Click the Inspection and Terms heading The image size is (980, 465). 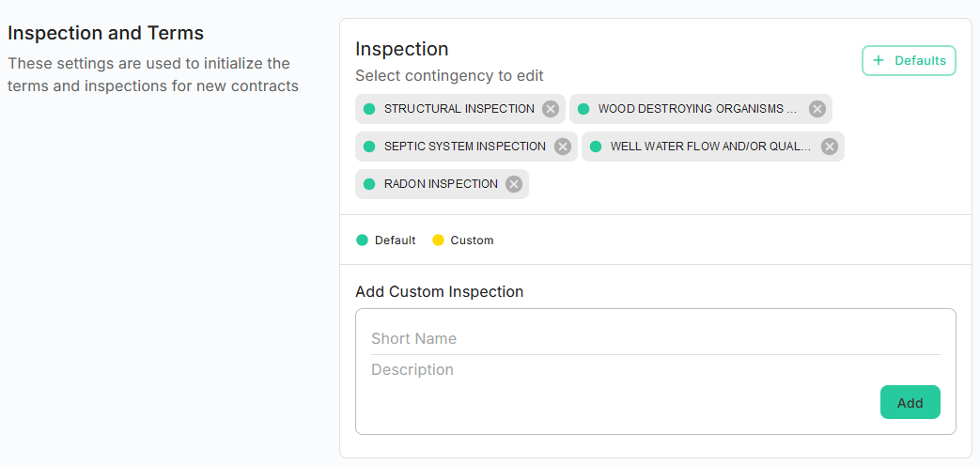(x=106, y=33)
